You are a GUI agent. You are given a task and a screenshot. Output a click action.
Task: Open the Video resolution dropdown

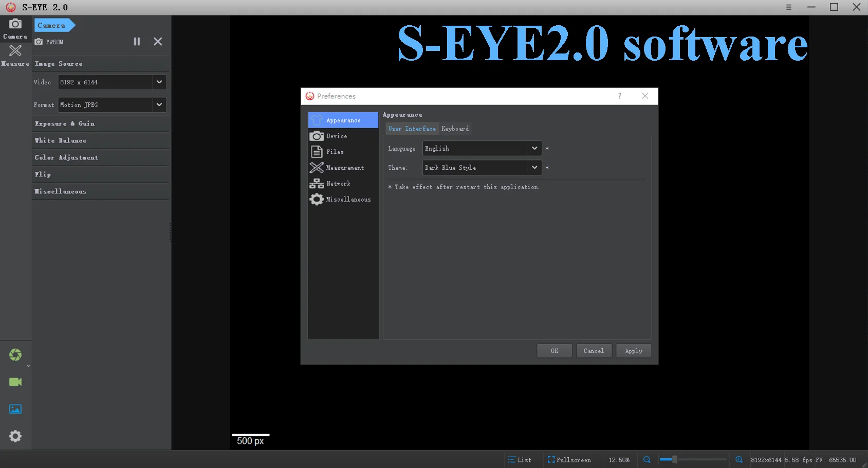click(112, 82)
